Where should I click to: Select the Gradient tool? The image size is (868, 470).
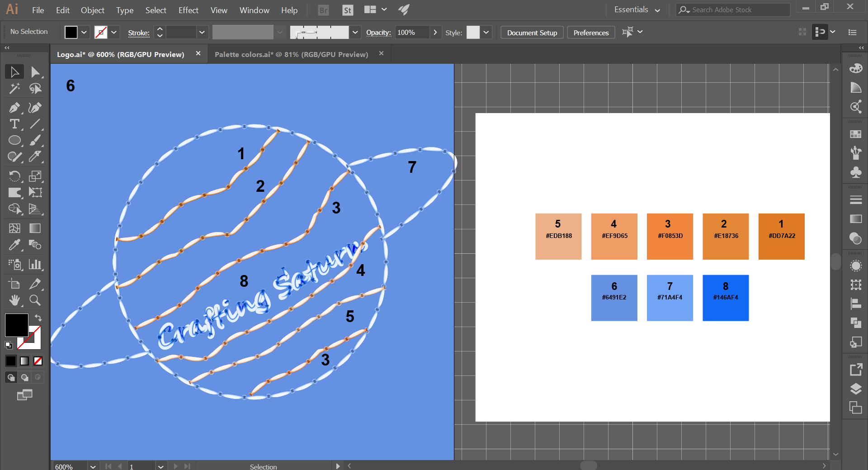(35, 228)
